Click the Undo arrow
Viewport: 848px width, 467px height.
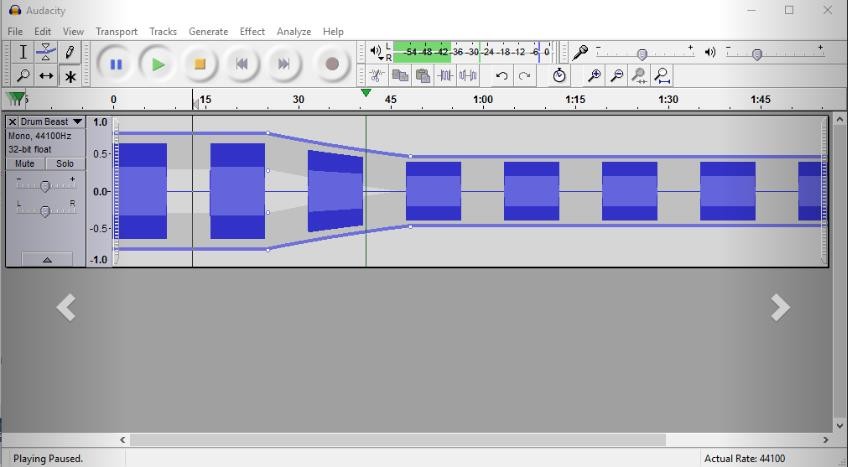501,76
